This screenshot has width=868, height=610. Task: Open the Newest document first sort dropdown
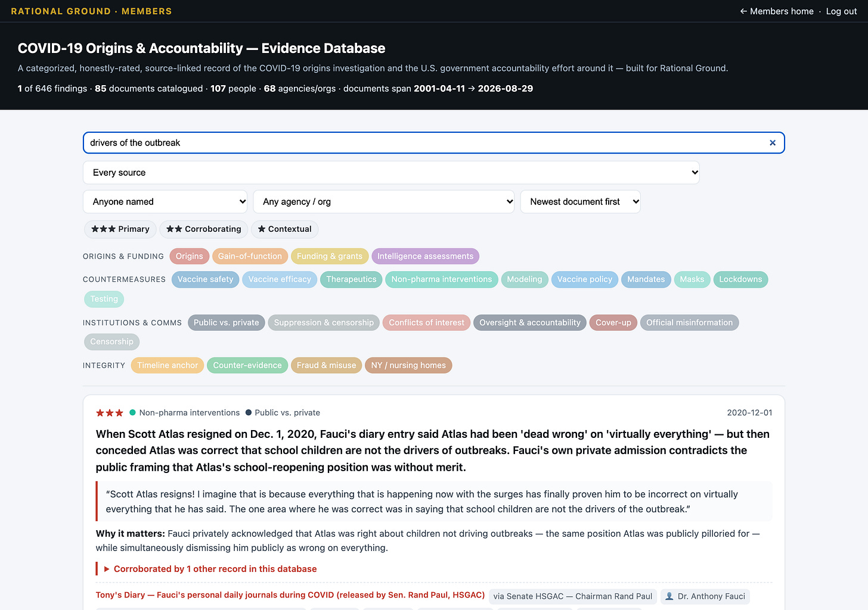pyautogui.click(x=581, y=202)
